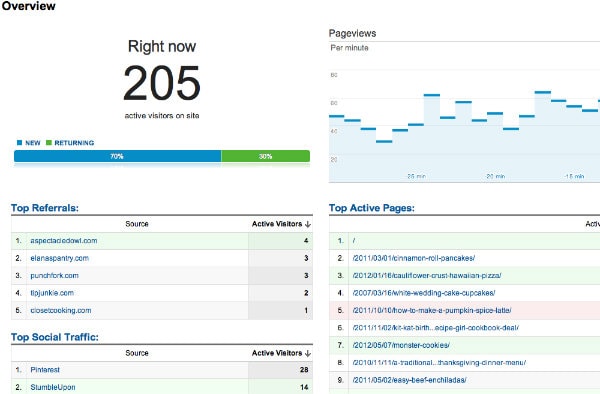Open the cinnamon-roll-pancakes active page
The image size is (600, 394).
pos(414,258)
